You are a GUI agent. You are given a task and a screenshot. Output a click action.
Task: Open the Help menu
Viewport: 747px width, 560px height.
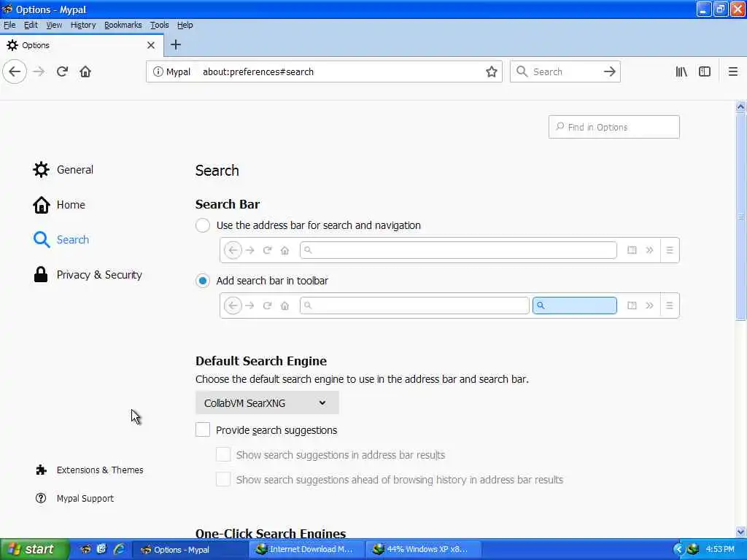185,25
